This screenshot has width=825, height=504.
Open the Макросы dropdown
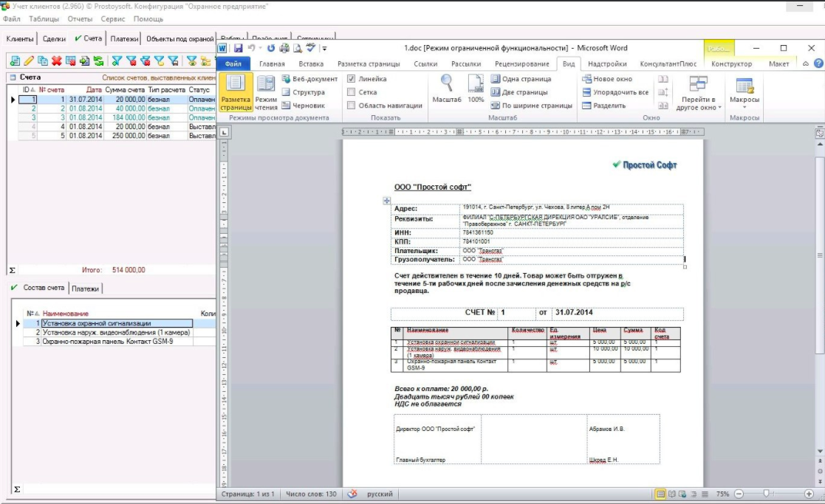(x=744, y=100)
